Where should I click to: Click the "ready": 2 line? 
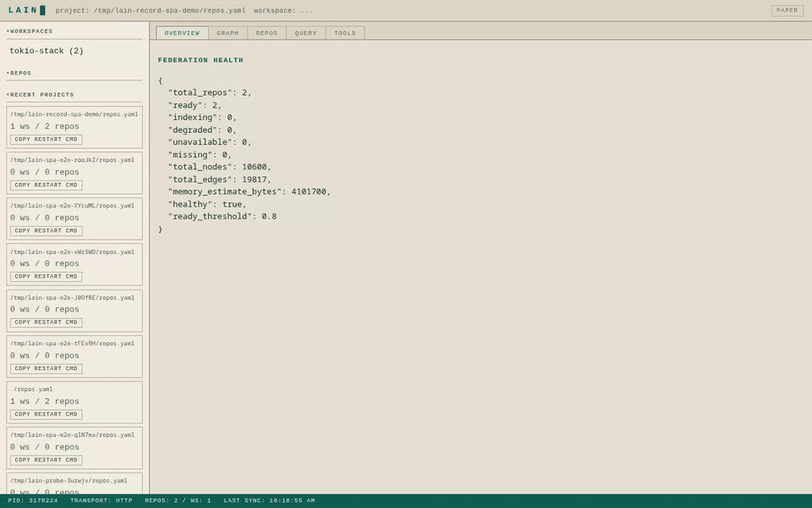[x=195, y=105]
